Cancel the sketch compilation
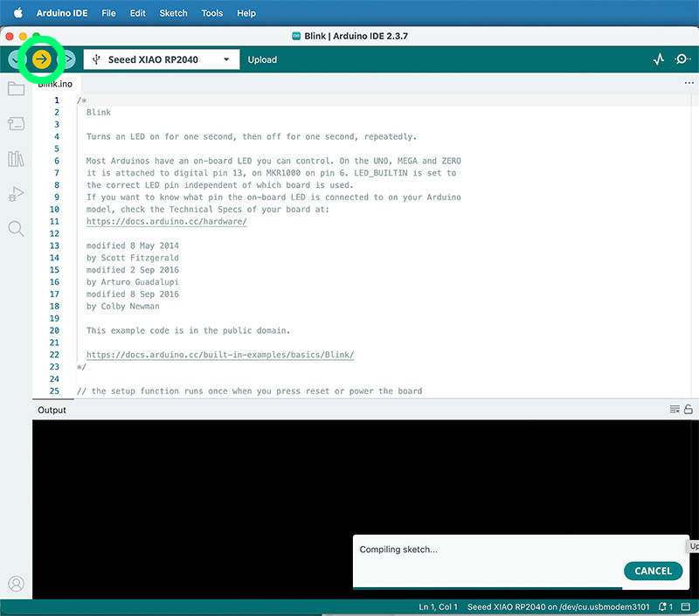The width and height of the screenshot is (699, 616). [653, 571]
